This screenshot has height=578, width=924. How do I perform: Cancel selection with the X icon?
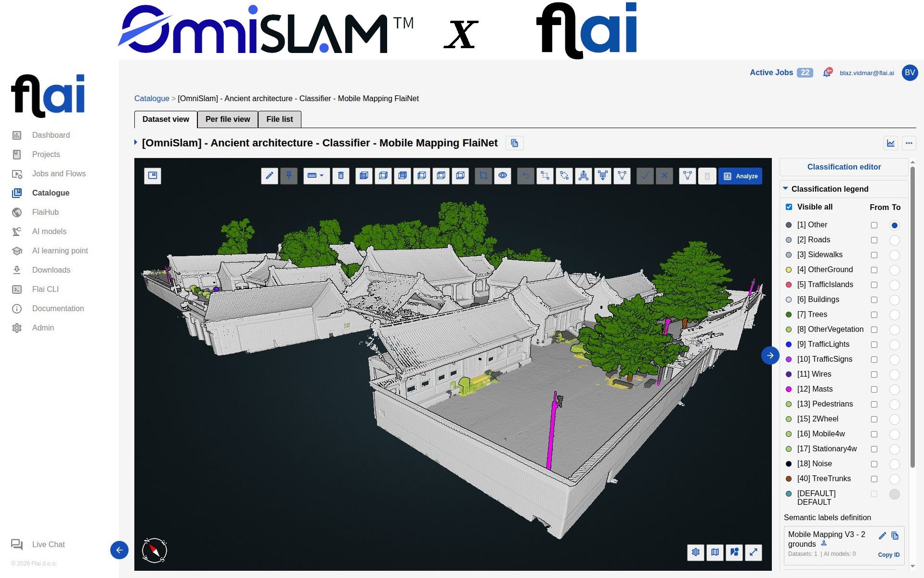click(x=664, y=176)
